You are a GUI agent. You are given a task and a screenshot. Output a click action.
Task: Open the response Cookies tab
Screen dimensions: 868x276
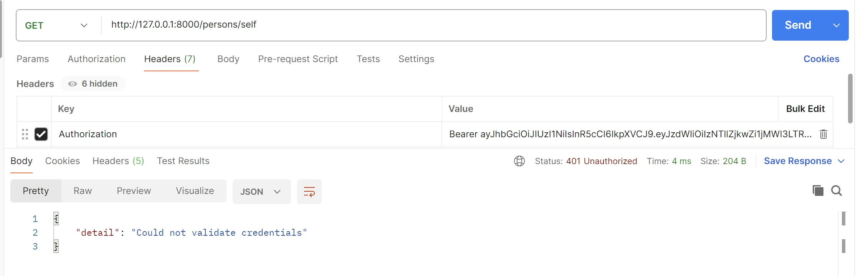click(63, 161)
